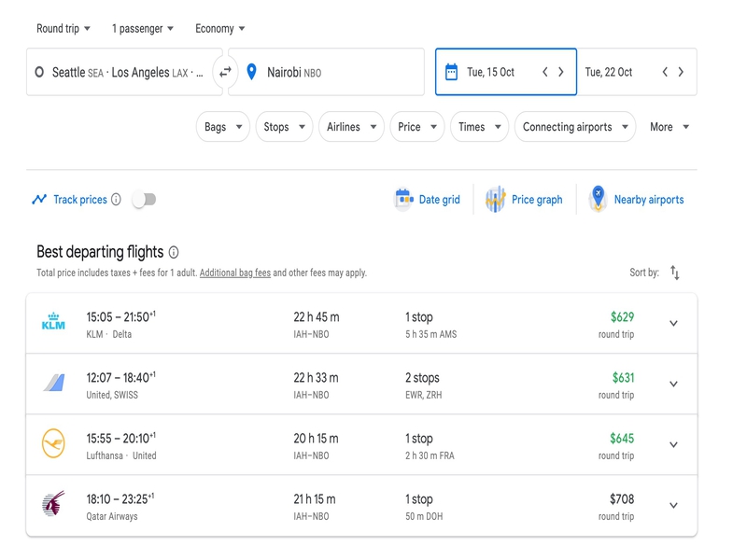Screen dimensions: 747x560
Task: Click the $629 round trip price
Action: point(622,317)
